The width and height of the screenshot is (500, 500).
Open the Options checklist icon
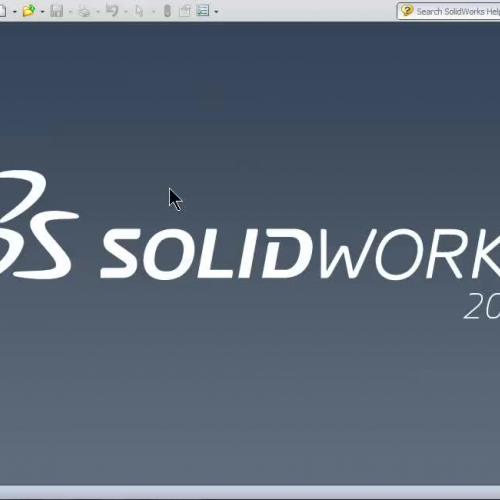(203, 11)
